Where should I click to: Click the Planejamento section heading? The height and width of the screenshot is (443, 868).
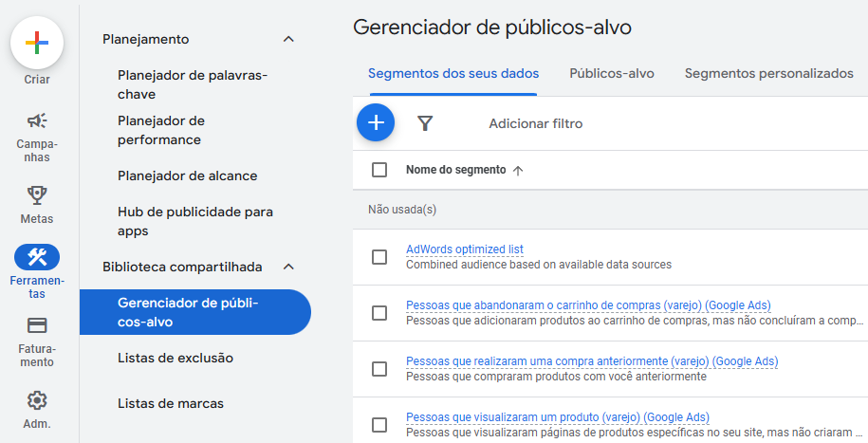(x=145, y=39)
